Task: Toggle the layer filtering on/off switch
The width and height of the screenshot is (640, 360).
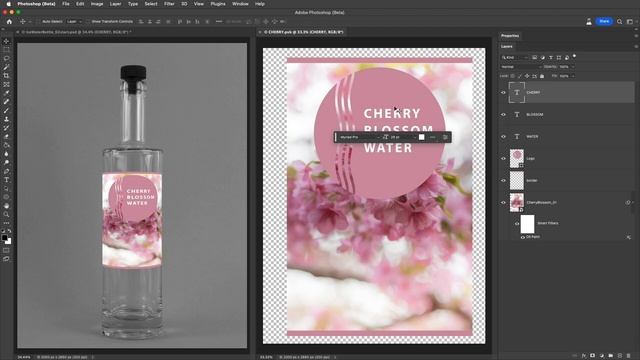Action: click(x=574, y=56)
